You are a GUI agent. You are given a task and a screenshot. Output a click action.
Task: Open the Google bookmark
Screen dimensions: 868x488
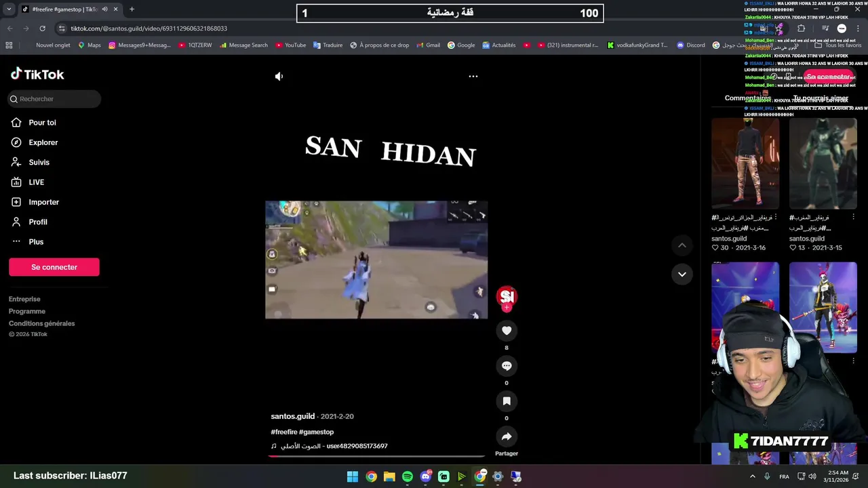460,45
